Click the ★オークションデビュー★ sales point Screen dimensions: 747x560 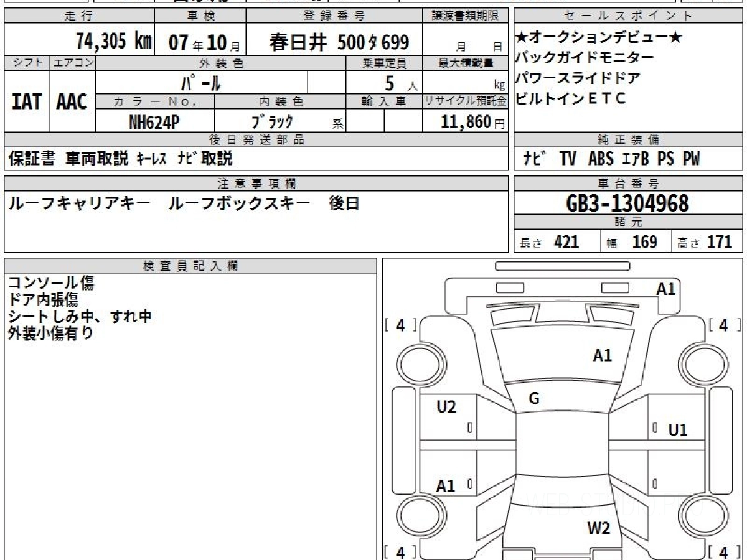click(x=599, y=37)
